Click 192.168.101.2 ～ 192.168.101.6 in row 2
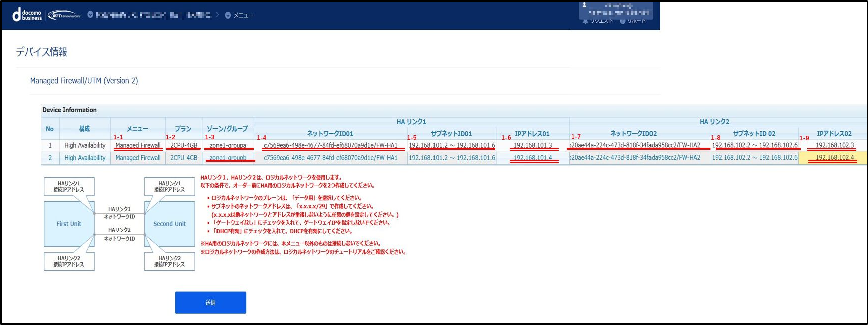The image size is (868, 325). coord(452,158)
